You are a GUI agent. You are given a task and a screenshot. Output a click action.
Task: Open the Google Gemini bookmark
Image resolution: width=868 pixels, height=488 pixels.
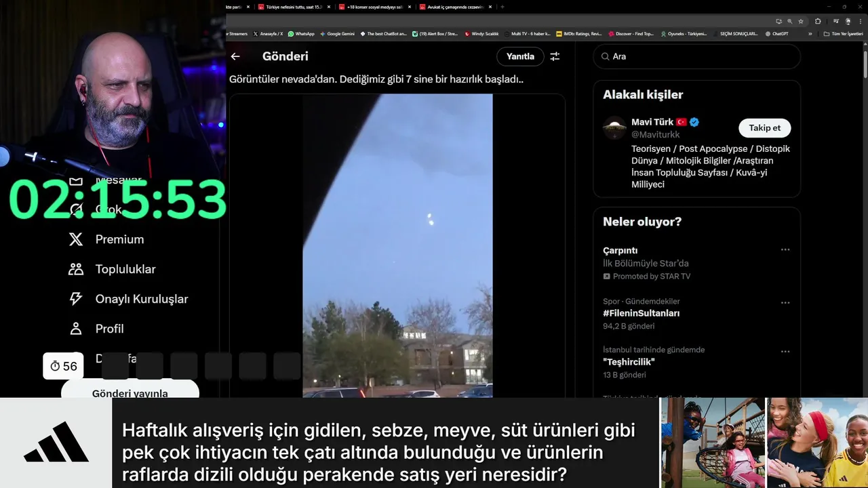coord(337,33)
